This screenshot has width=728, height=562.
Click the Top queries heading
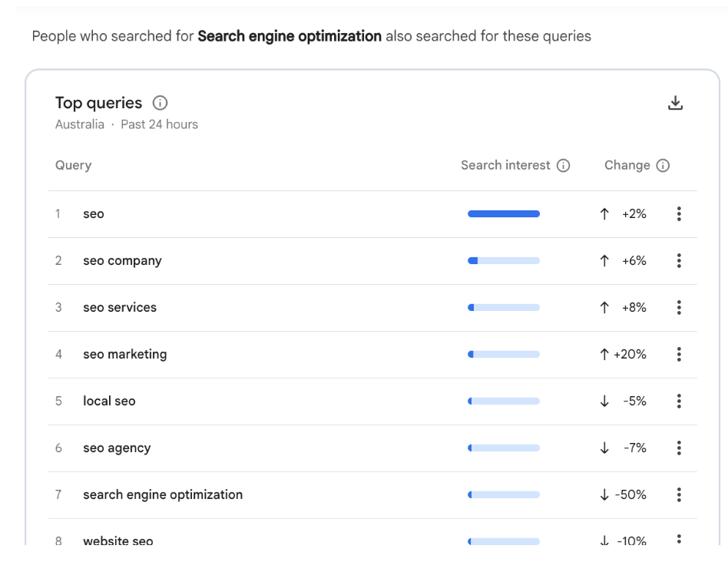[98, 103]
